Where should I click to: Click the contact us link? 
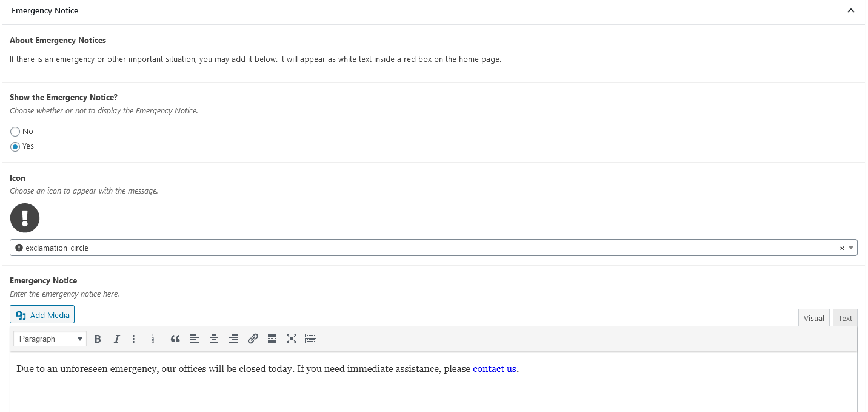(x=494, y=369)
